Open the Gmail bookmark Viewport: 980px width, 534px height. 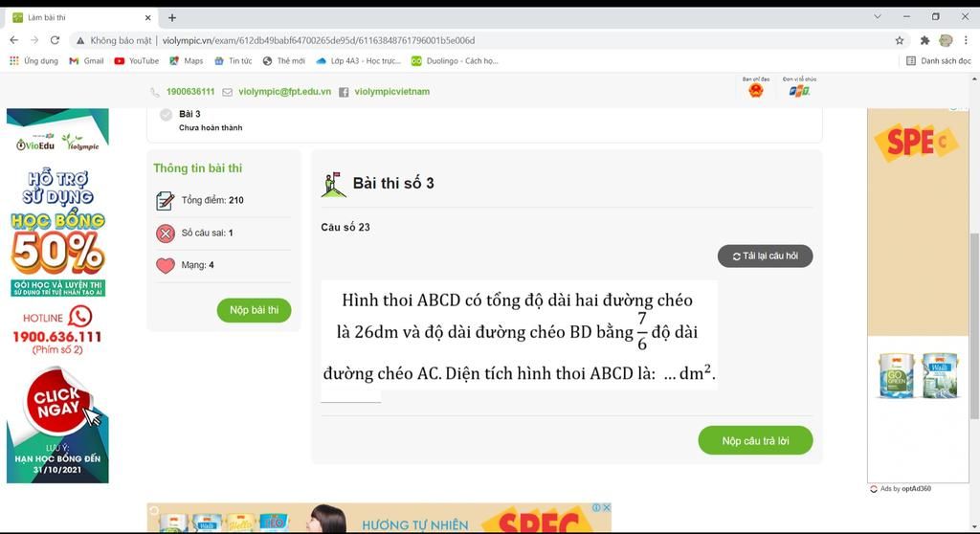point(86,60)
